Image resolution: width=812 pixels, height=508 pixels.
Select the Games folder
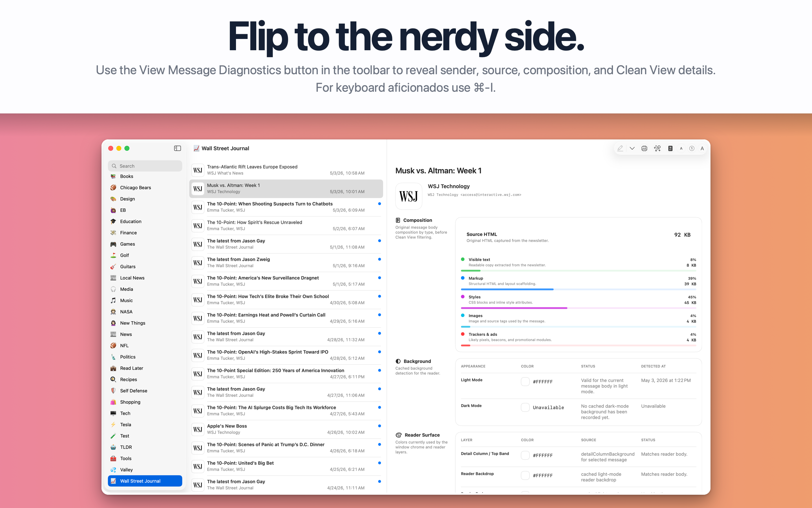(x=145, y=244)
